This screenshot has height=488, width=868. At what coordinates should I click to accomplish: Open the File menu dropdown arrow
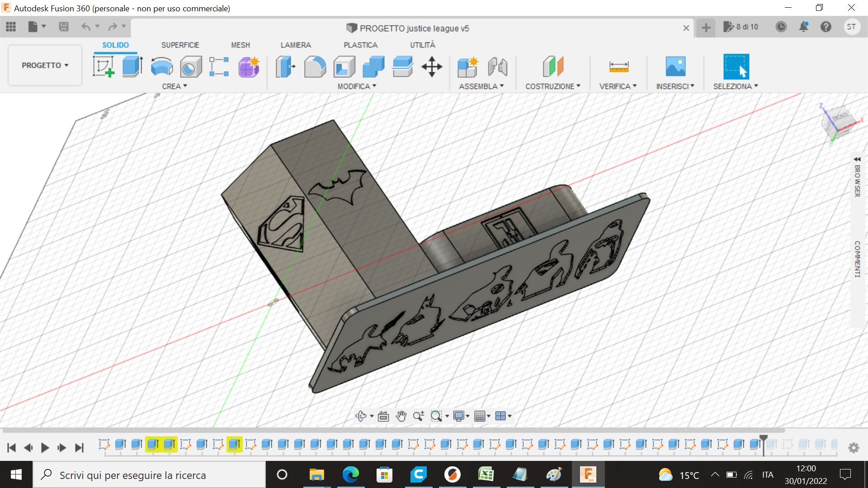[44, 27]
